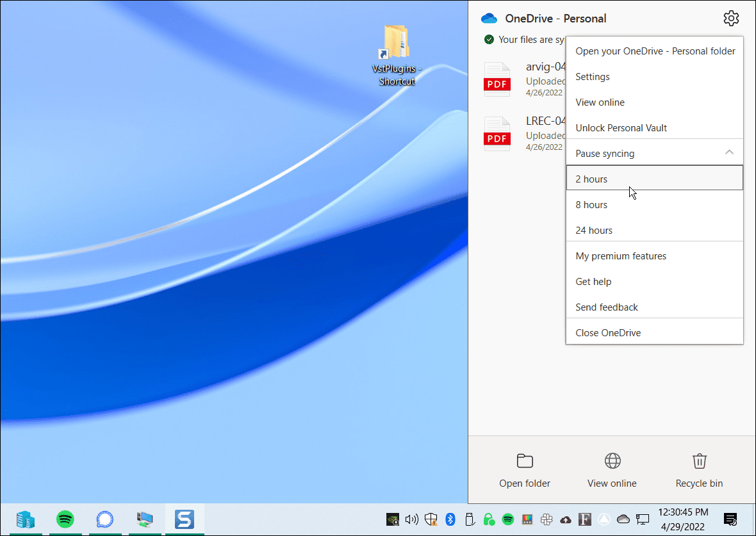This screenshot has width=756, height=536.
Task: Click the arvig-04 file name text
Action: click(546, 67)
